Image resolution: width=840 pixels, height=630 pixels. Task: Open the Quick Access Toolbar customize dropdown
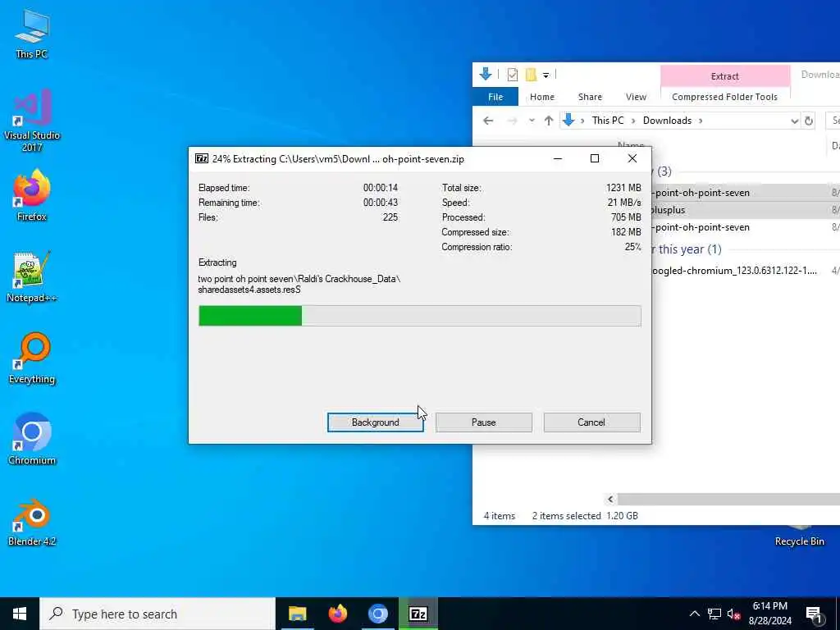click(546, 75)
